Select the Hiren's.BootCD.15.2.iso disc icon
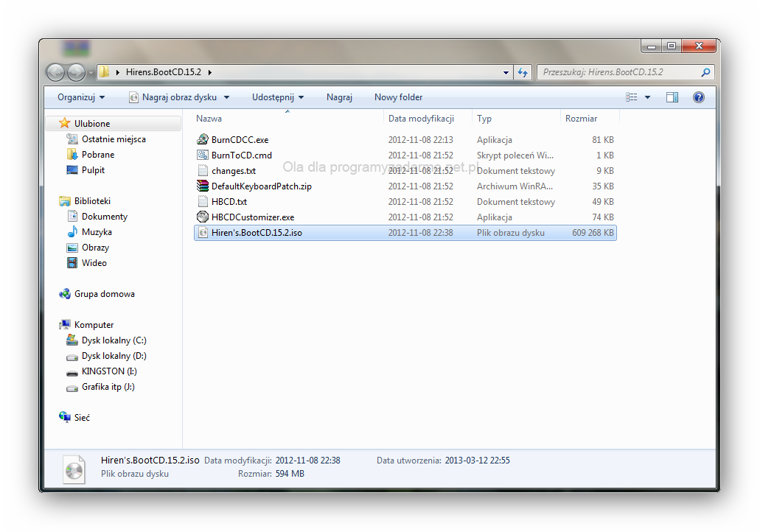This screenshot has width=760, height=532. tap(203, 233)
